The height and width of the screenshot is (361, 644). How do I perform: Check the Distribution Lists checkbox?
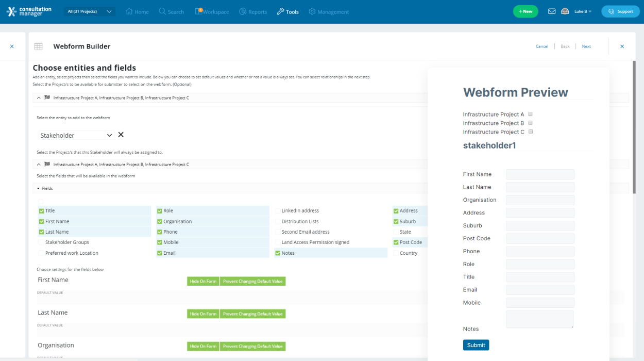tap(278, 221)
